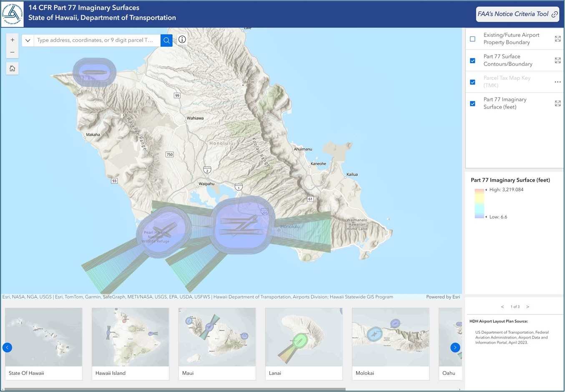Click the zoom in plus icon
The height and width of the screenshot is (392, 565).
point(12,40)
